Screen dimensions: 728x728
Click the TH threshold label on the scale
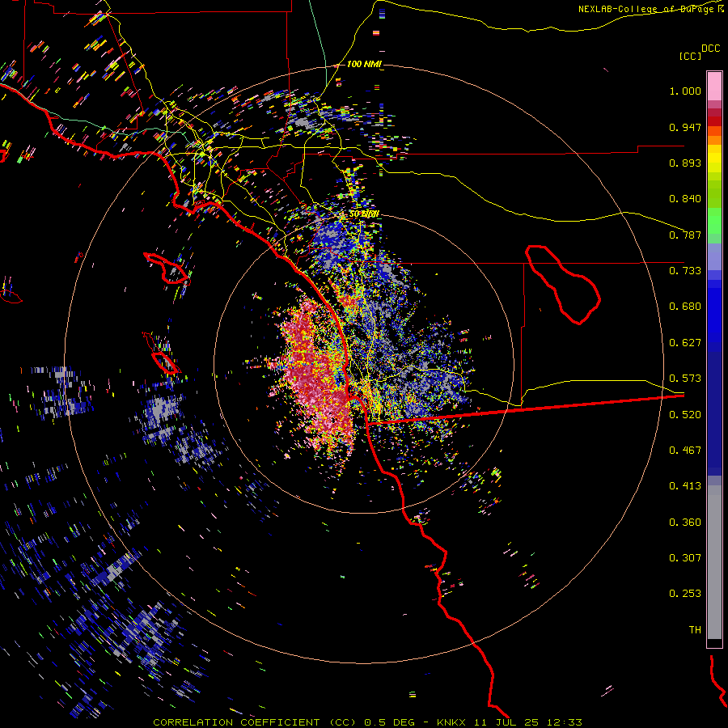point(695,630)
